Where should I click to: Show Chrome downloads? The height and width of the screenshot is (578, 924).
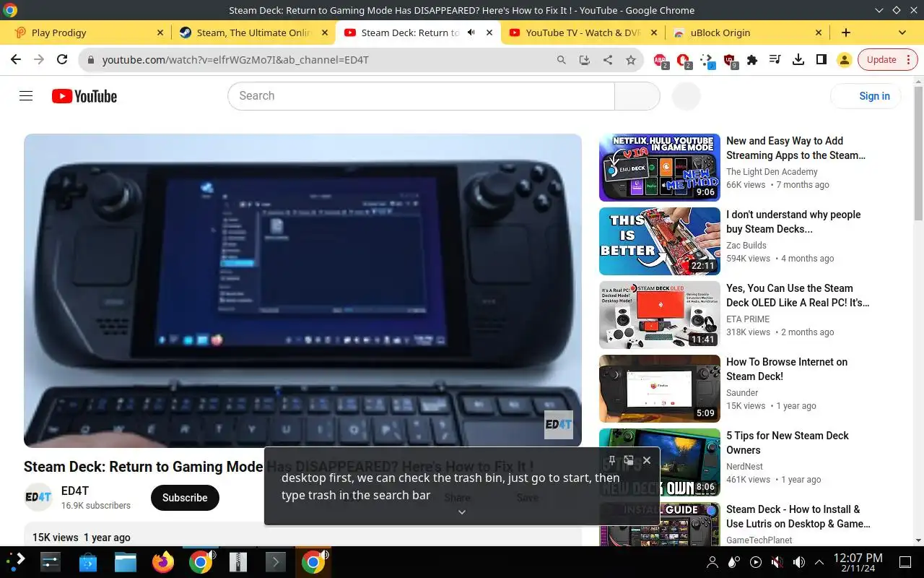(798, 60)
